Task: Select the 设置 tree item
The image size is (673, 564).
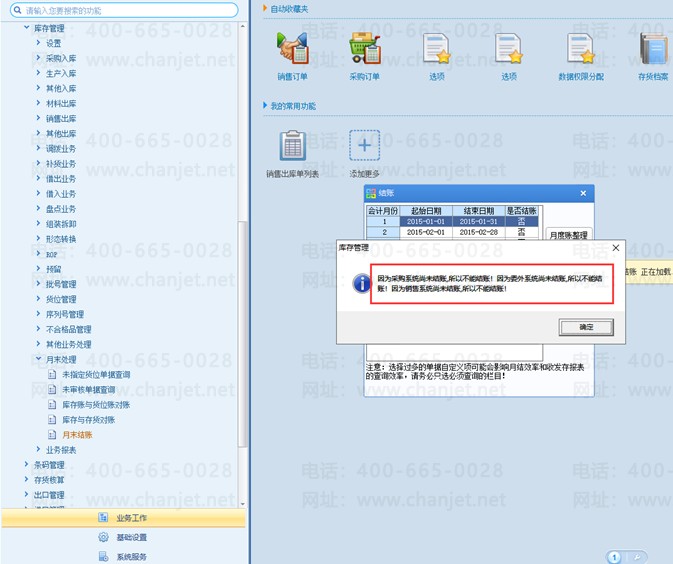Action: click(54, 43)
